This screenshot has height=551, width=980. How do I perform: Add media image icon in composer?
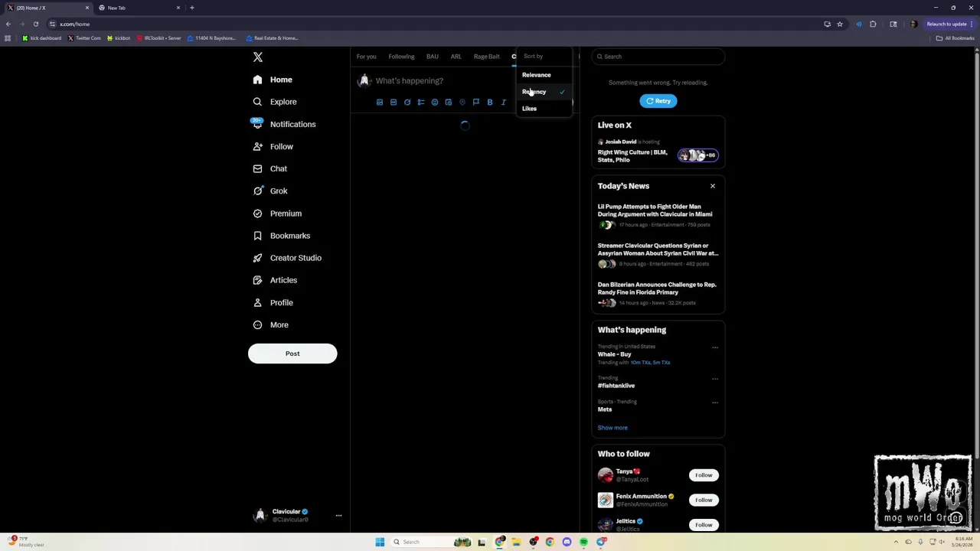(380, 103)
